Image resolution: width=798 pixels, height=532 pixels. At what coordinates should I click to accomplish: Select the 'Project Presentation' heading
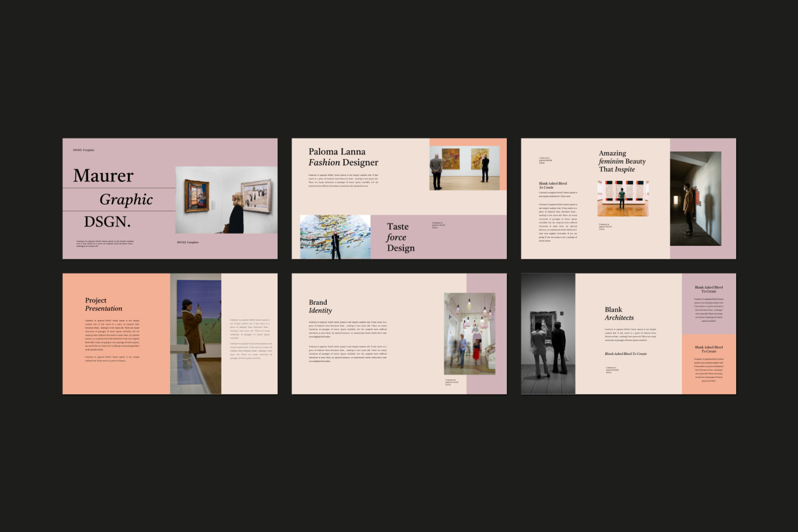coord(103,304)
